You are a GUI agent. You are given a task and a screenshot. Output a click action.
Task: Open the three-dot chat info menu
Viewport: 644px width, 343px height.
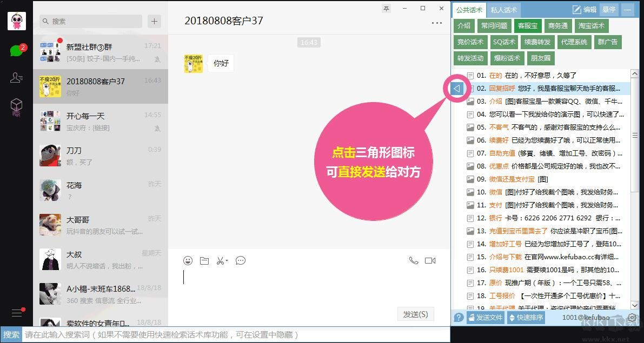436,23
